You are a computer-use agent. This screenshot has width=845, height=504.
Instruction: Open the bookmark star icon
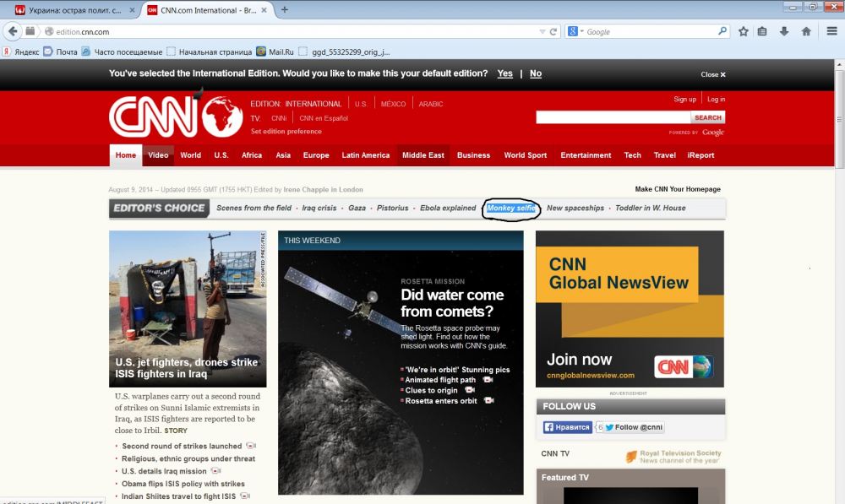coord(743,32)
